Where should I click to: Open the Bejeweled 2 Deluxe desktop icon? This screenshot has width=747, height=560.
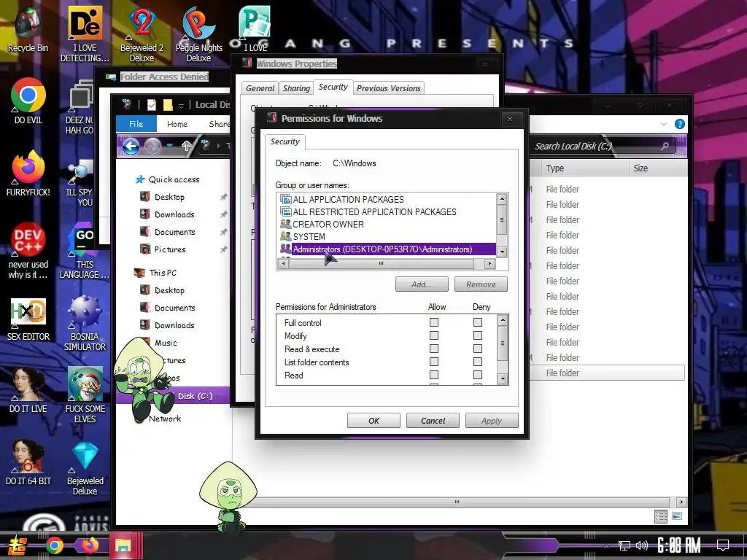point(142,34)
